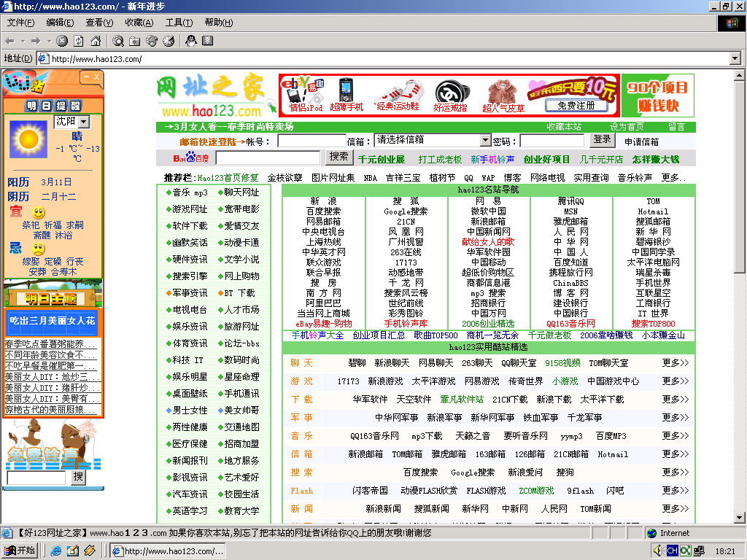Open the 工具(T) menu

pos(179,23)
